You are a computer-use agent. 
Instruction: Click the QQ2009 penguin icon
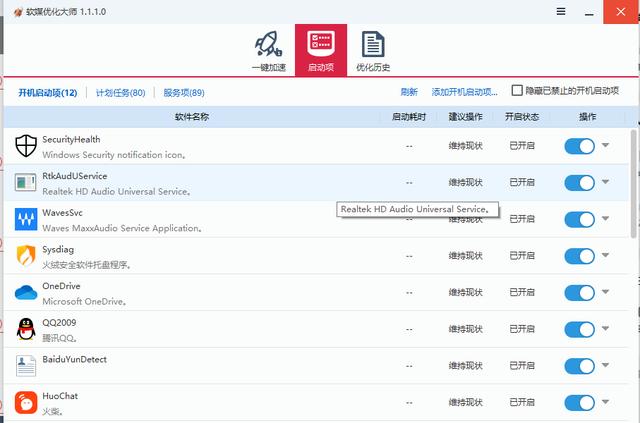coord(26,329)
